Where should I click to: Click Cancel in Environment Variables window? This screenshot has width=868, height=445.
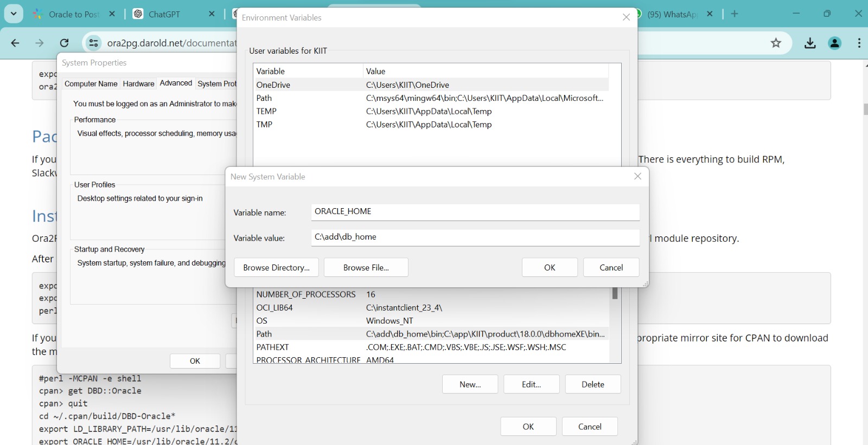(590, 427)
